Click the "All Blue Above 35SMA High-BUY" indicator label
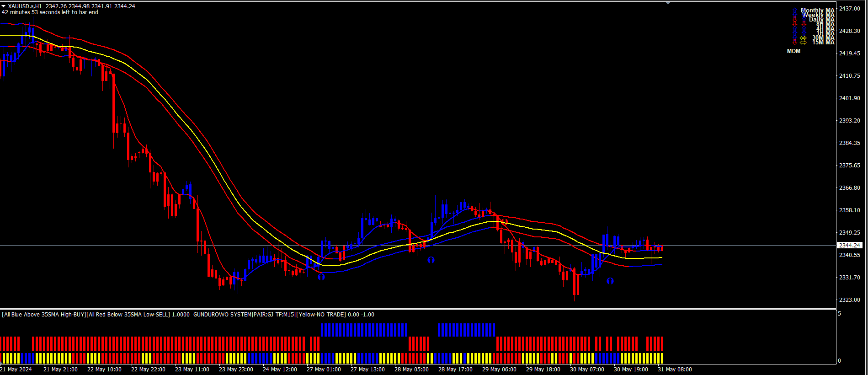868x375 pixels. [x=44, y=315]
